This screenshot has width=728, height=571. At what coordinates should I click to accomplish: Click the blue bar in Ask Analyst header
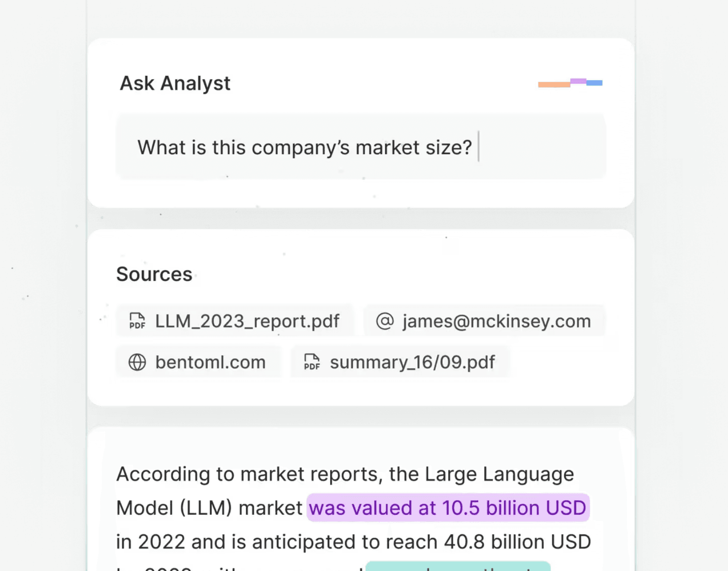point(595,83)
